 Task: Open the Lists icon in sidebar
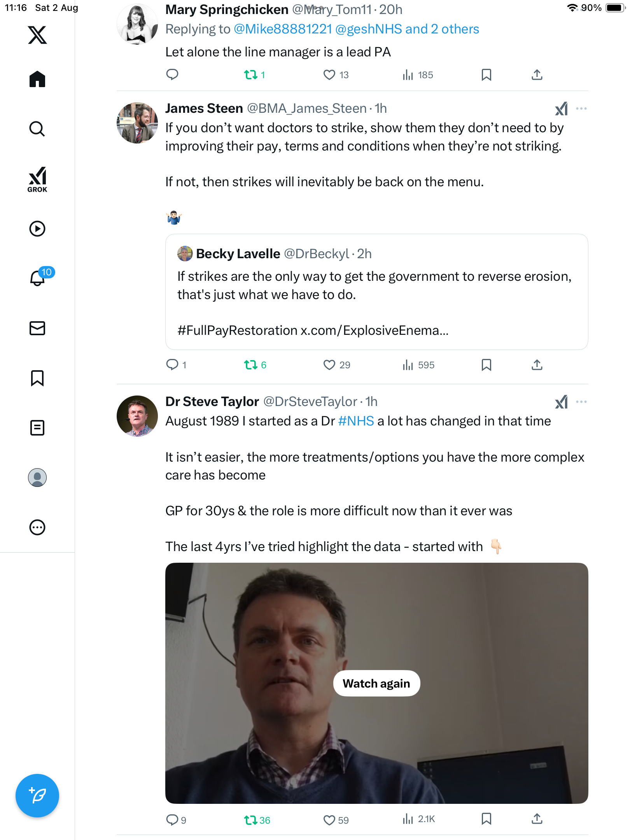tap(37, 428)
